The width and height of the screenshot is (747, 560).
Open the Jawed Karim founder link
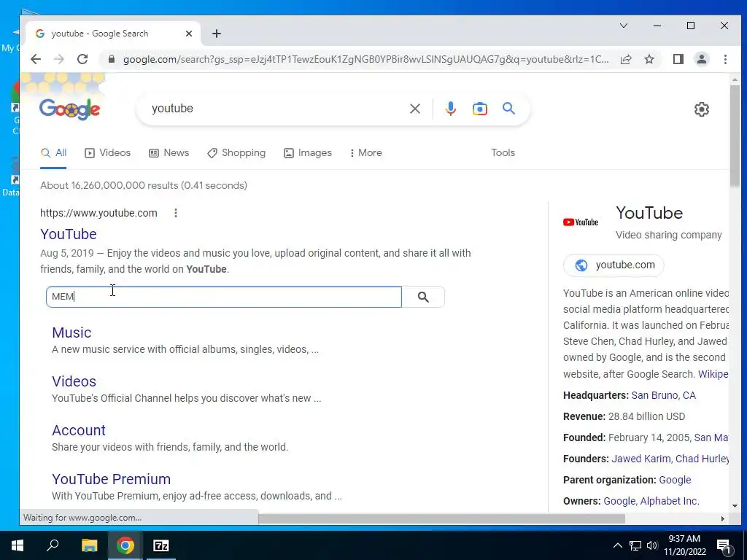[x=640, y=459]
